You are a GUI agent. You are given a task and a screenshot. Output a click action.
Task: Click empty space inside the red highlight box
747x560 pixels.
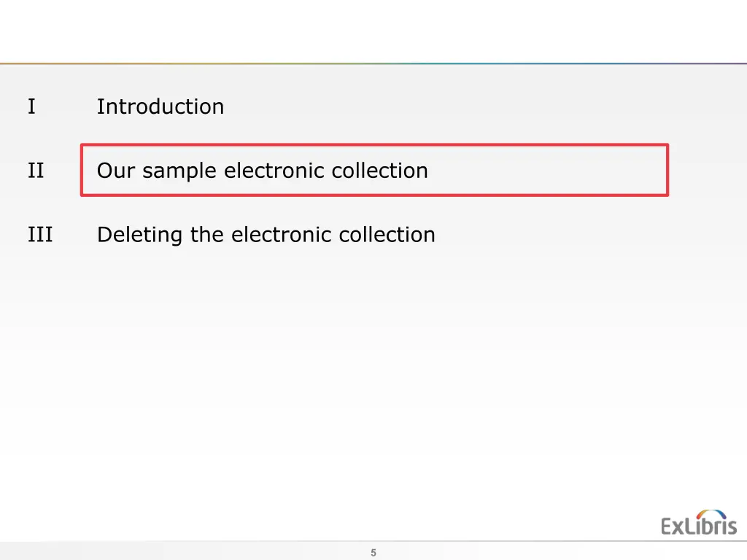548,170
